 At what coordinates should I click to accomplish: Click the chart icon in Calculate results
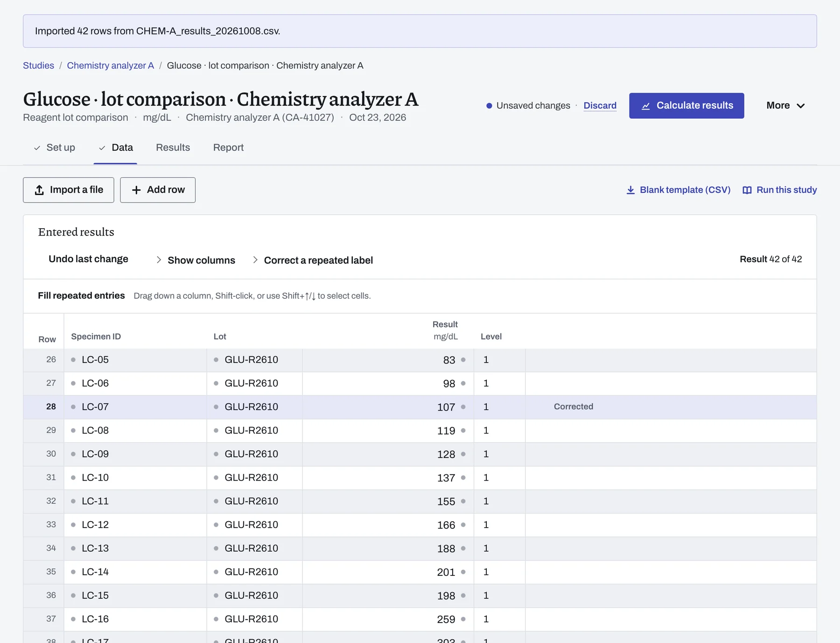[646, 106]
